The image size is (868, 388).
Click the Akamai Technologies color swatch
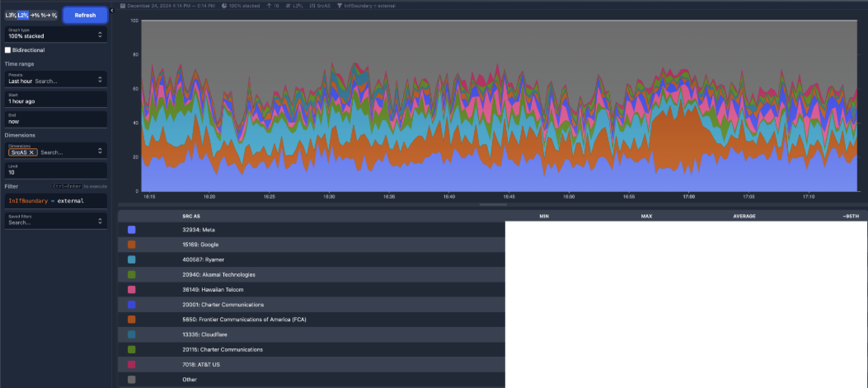[x=131, y=275]
